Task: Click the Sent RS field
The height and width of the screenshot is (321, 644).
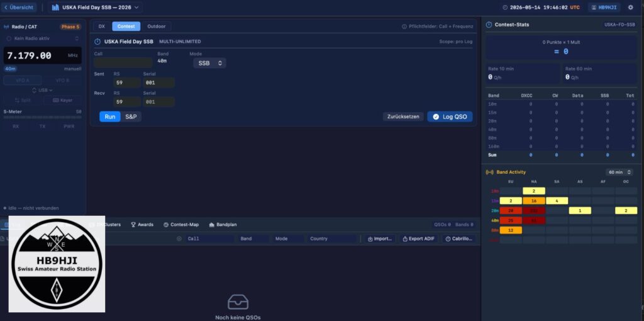Action: [127, 82]
